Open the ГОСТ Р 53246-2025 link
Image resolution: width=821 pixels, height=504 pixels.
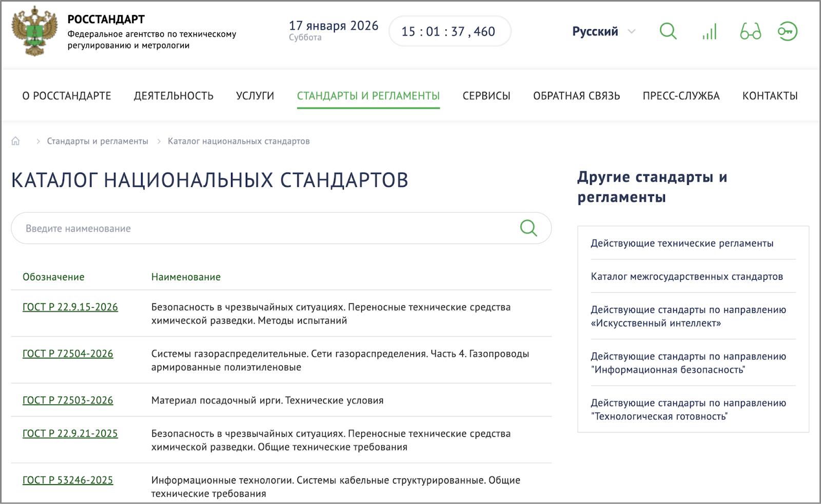click(x=68, y=480)
